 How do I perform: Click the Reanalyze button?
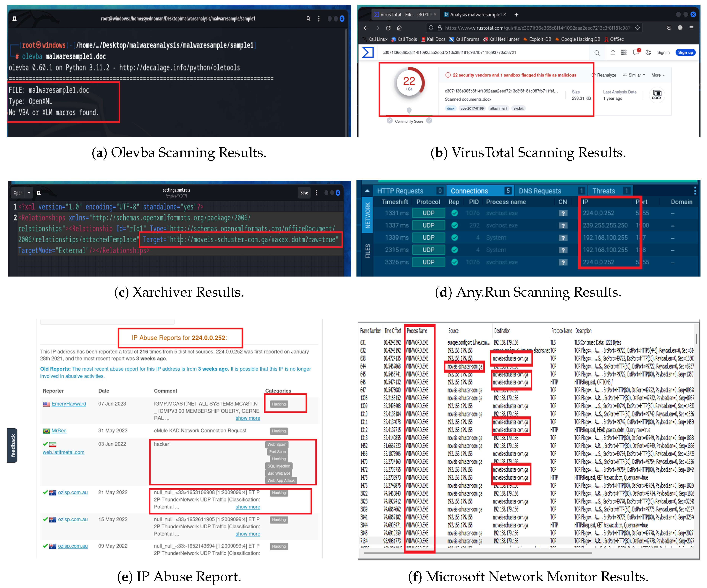pyautogui.click(x=604, y=75)
